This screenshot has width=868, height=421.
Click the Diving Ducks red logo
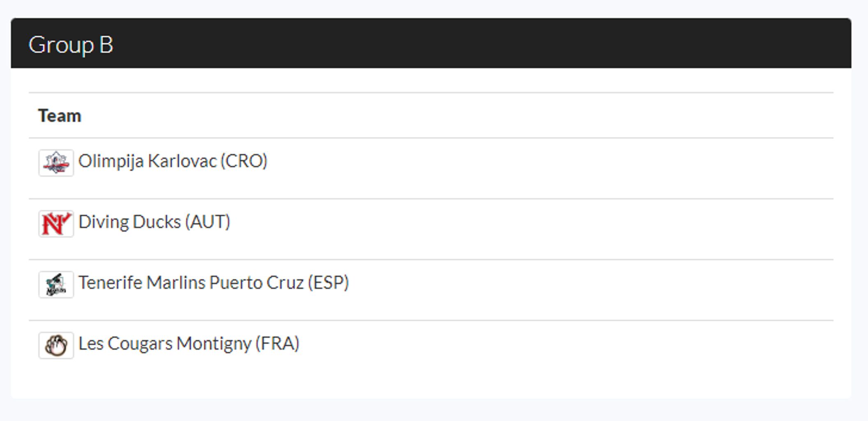tap(56, 224)
